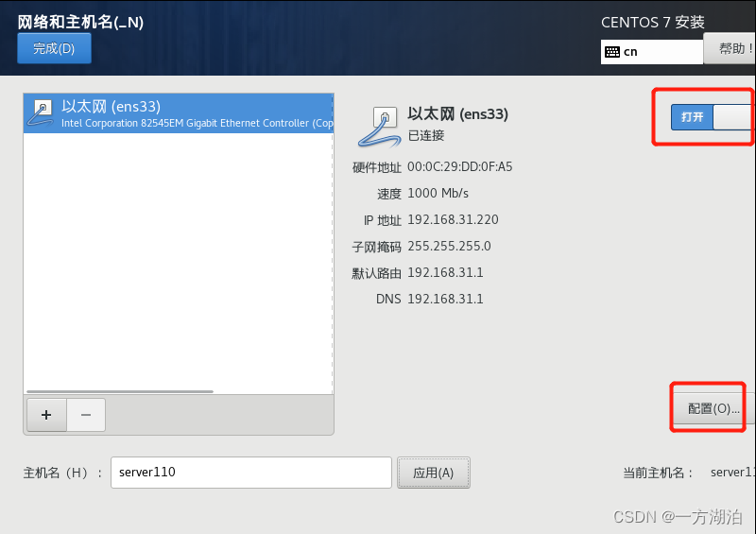
Task: Click the IP address value 192.168.31.220
Action: click(x=453, y=220)
